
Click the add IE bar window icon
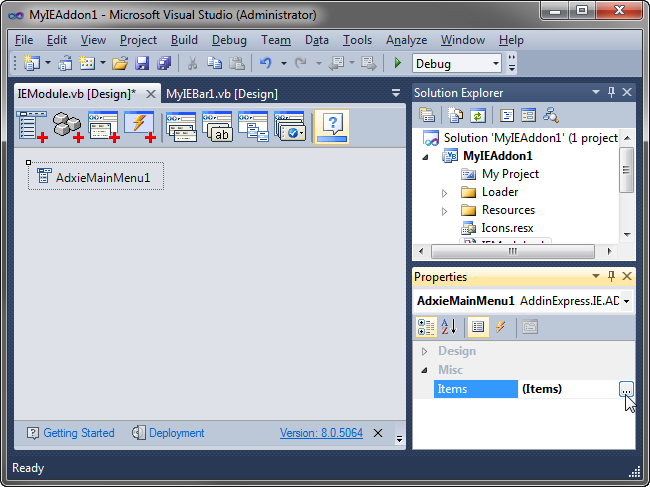click(104, 127)
